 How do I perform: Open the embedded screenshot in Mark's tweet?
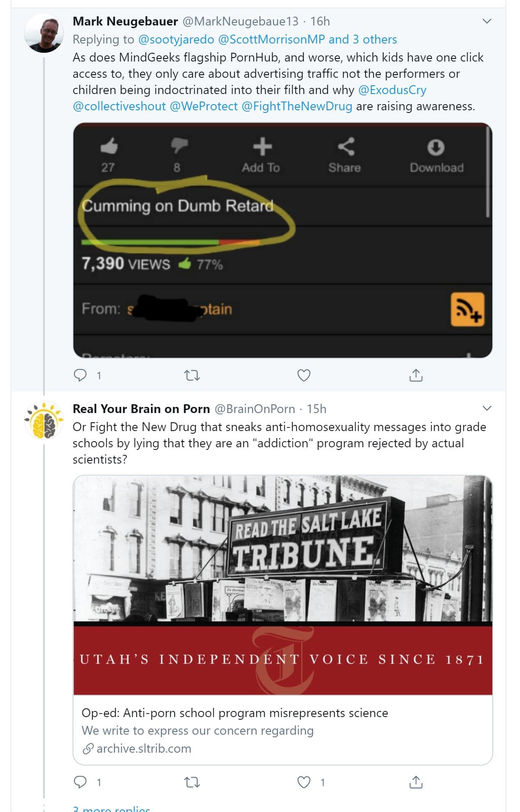(283, 240)
